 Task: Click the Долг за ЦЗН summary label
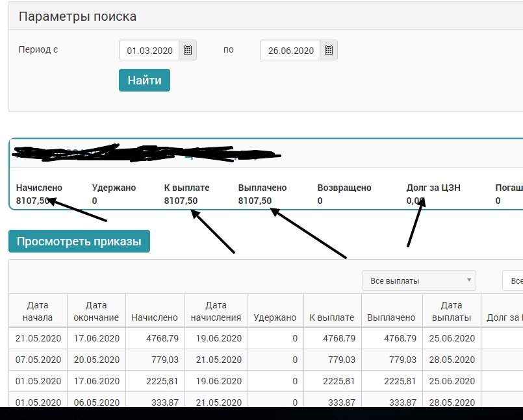click(x=433, y=188)
